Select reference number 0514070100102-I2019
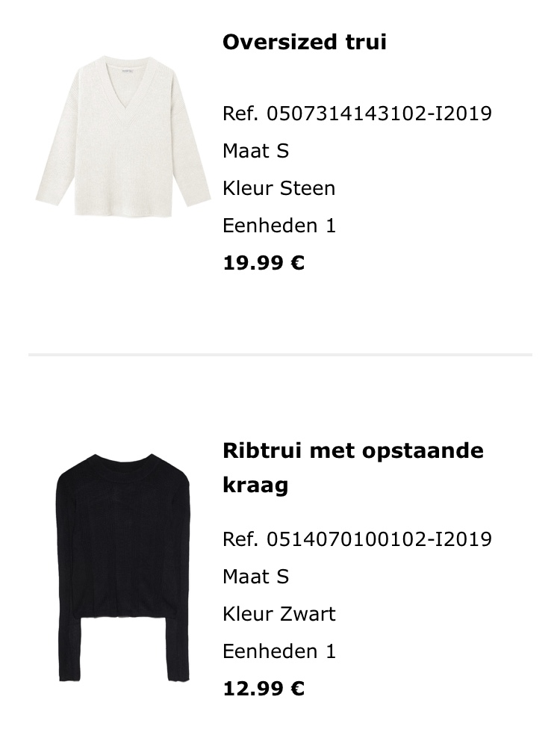560x729 pixels. pyautogui.click(x=379, y=539)
